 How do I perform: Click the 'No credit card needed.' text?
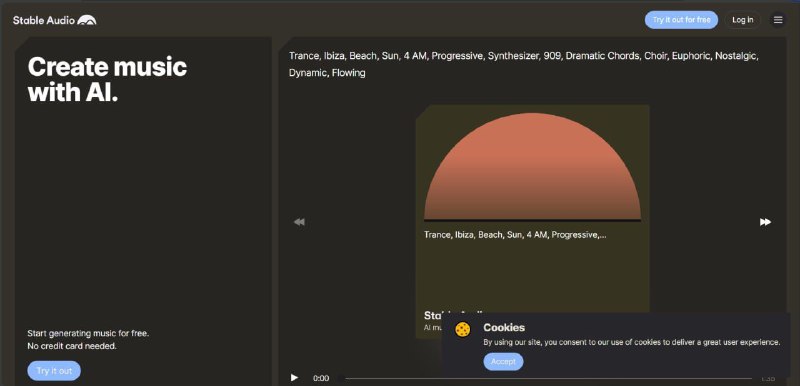(x=72, y=346)
